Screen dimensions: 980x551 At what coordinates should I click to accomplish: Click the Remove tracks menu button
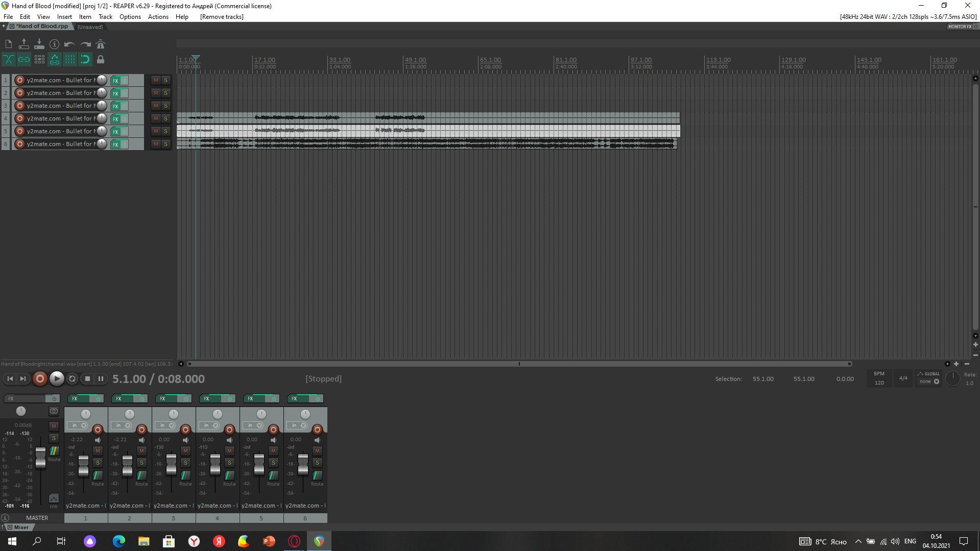(222, 17)
